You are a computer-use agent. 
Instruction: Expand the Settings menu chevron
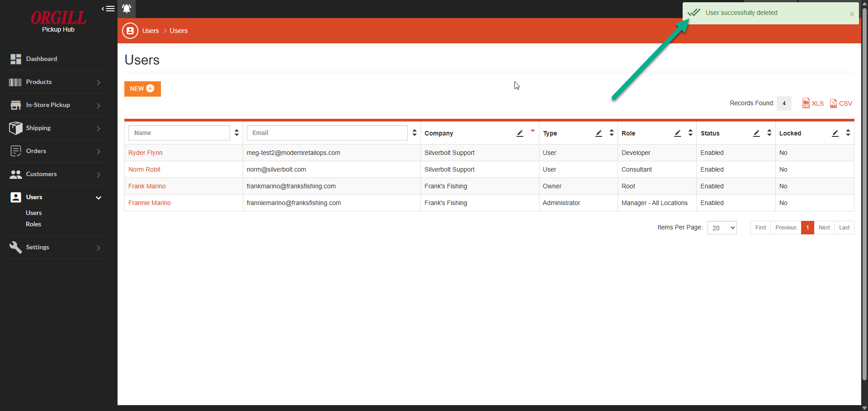[99, 248]
